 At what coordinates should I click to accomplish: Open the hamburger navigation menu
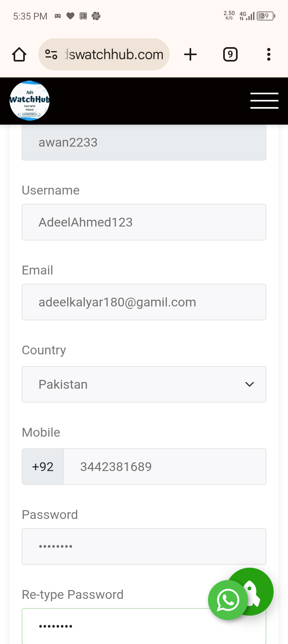click(264, 101)
